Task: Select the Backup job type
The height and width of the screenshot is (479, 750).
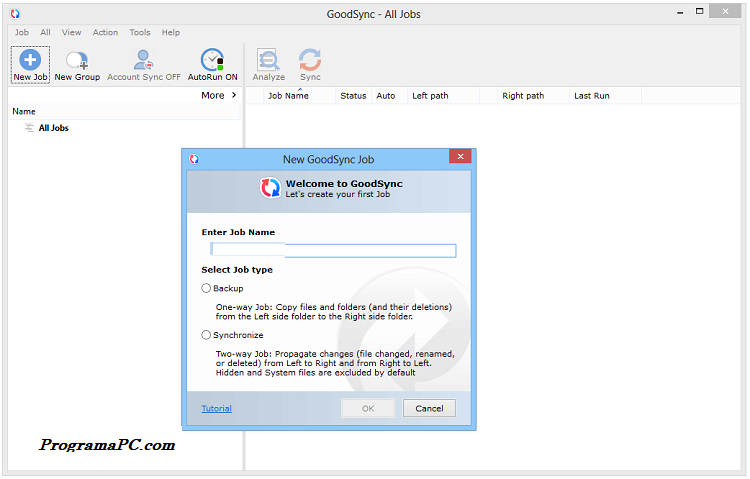Action: pyautogui.click(x=207, y=288)
